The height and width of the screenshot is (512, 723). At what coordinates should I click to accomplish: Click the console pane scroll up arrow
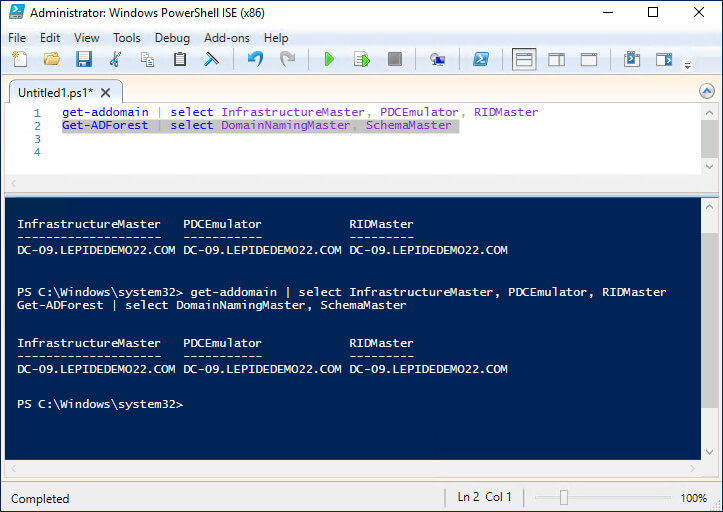[709, 207]
